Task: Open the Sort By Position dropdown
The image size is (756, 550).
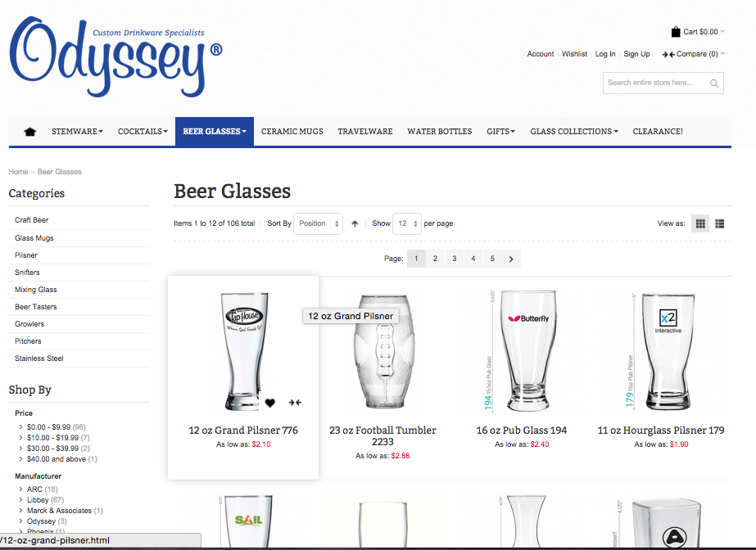Action: [x=319, y=223]
